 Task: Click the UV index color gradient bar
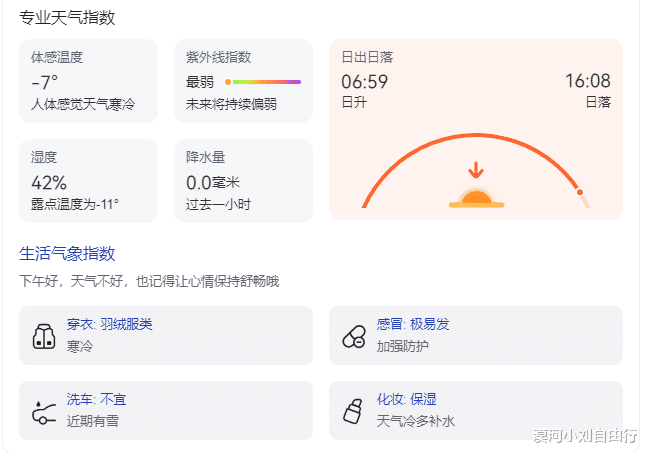click(263, 82)
